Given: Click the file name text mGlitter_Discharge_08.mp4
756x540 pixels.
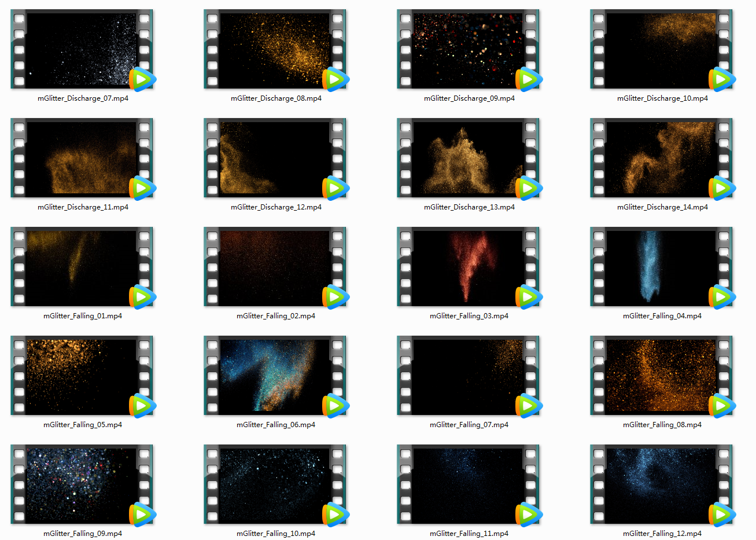Looking at the screenshot, I should pos(276,98).
